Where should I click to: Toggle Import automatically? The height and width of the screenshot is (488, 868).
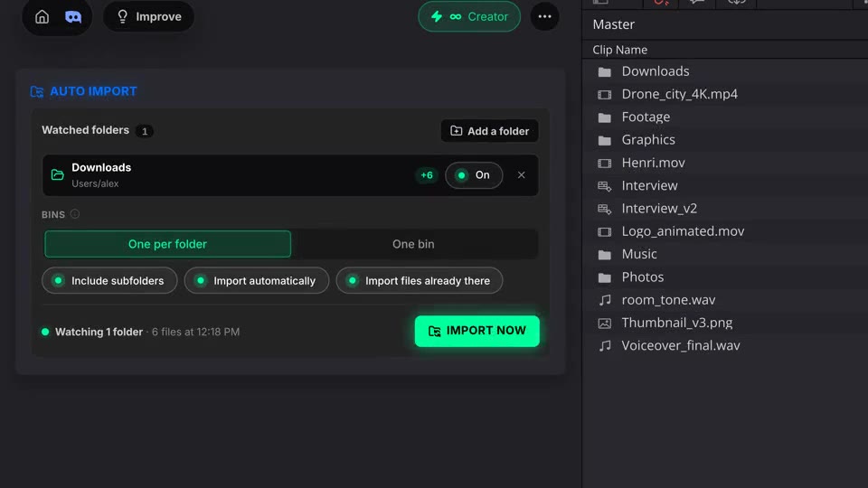tap(257, 281)
